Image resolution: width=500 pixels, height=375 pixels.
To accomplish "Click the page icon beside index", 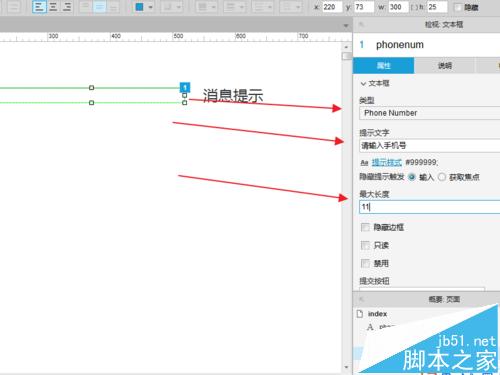I will (360, 314).
